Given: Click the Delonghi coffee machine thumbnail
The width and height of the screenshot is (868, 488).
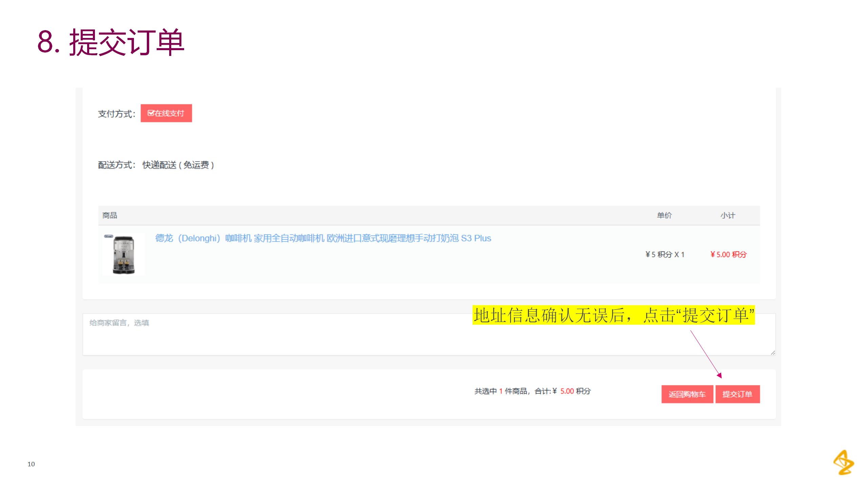Looking at the screenshot, I should click(124, 255).
